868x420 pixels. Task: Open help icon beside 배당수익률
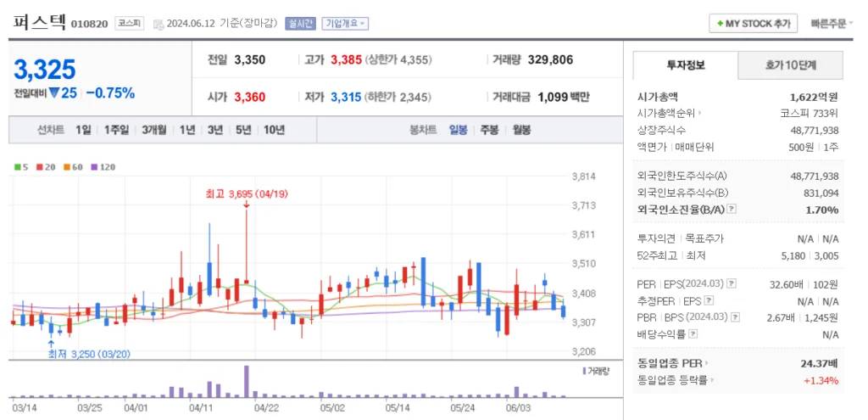[x=693, y=334]
